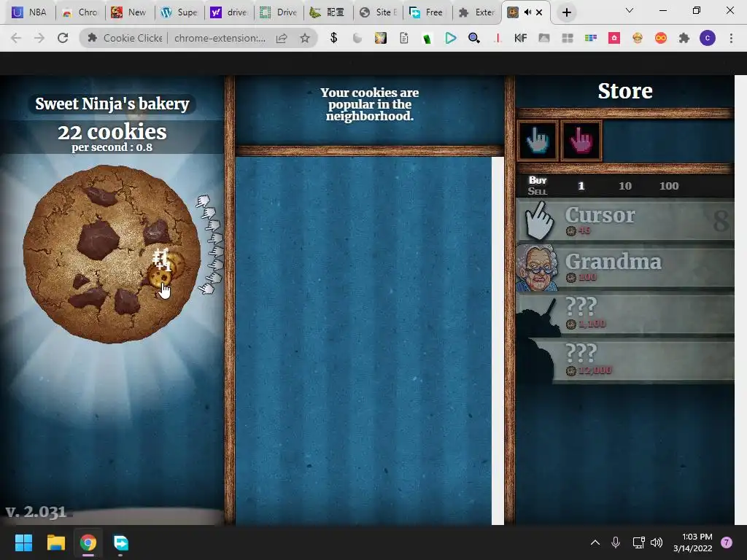Buy the pink cursor upgrade in Store

581,141
